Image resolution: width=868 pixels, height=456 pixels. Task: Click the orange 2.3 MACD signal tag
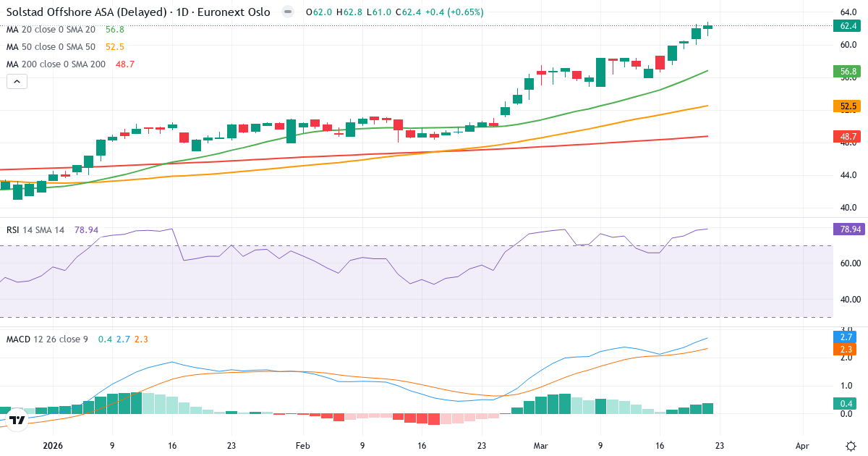(845, 350)
